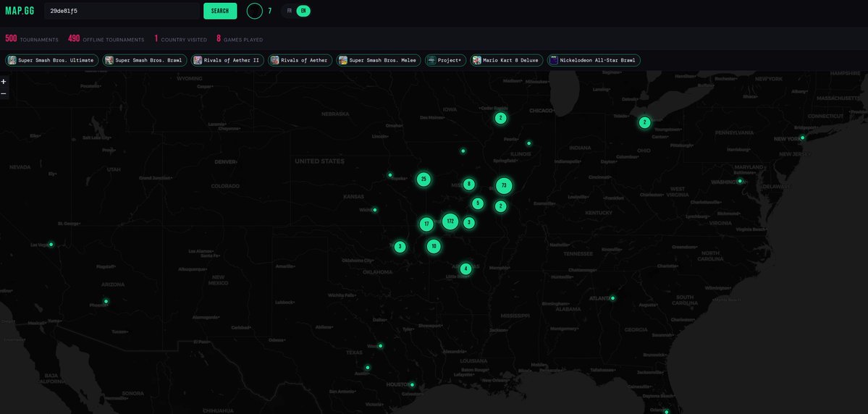Select the Super Smash Bros. Melee chip
868x414 pixels.
point(379,60)
